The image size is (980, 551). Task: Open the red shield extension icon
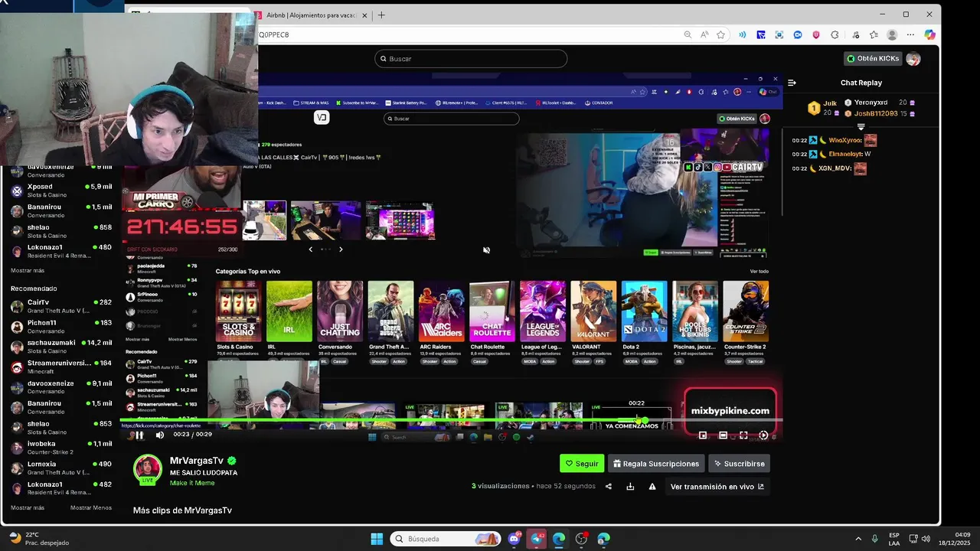816,34
